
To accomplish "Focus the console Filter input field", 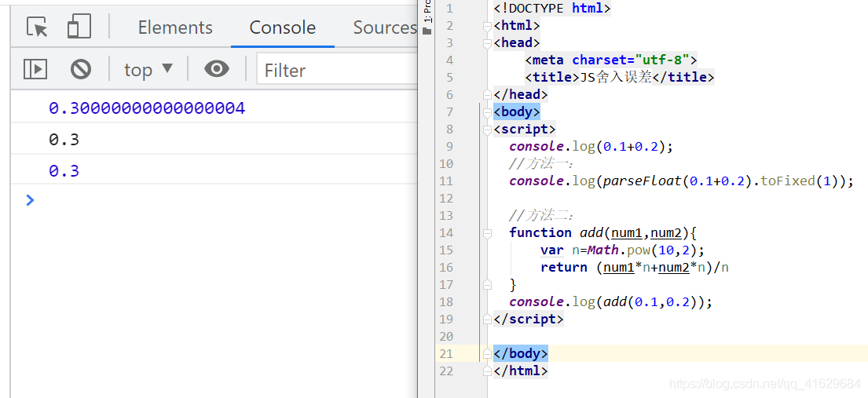I will (x=338, y=70).
